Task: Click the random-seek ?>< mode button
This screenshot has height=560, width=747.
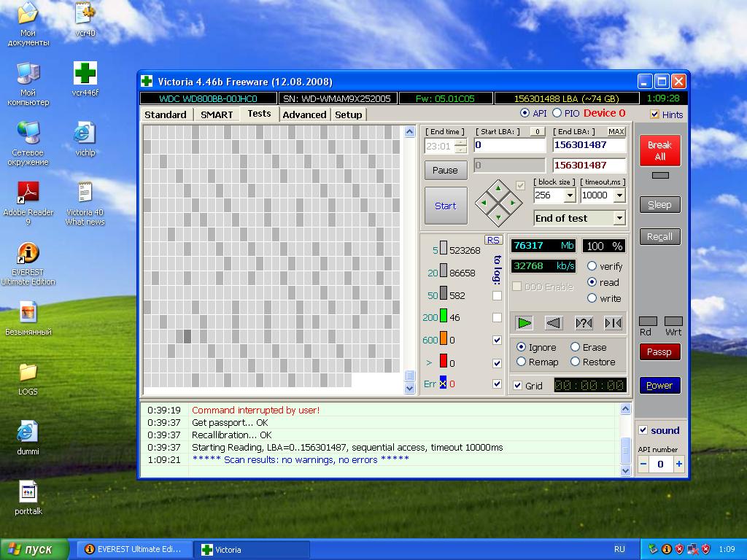Action: point(584,323)
